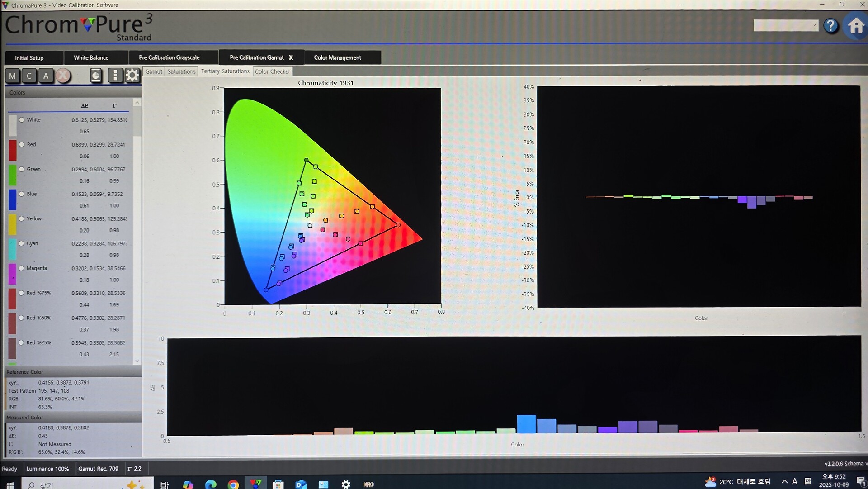Close the Pre Calibration Gamut tab
Image resolution: width=868 pixels, height=489 pixels.
[291, 57]
